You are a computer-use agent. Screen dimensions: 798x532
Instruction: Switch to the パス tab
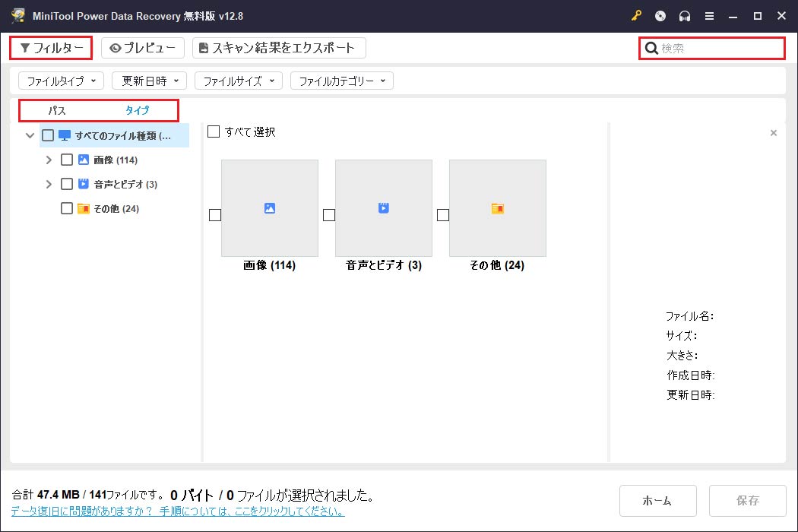(x=57, y=110)
